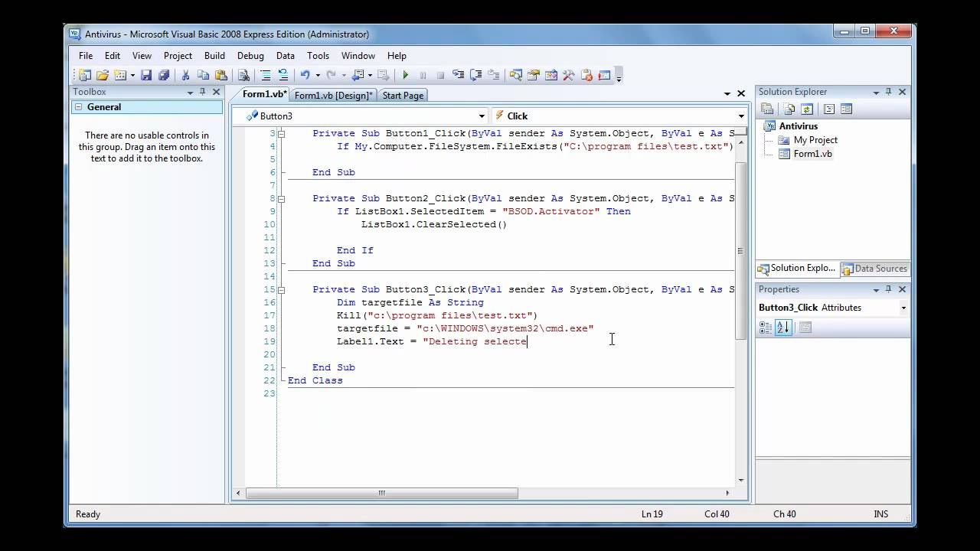This screenshot has width=980, height=551.
Task: Click the Step Over toolbar icon
Action: [475, 75]
